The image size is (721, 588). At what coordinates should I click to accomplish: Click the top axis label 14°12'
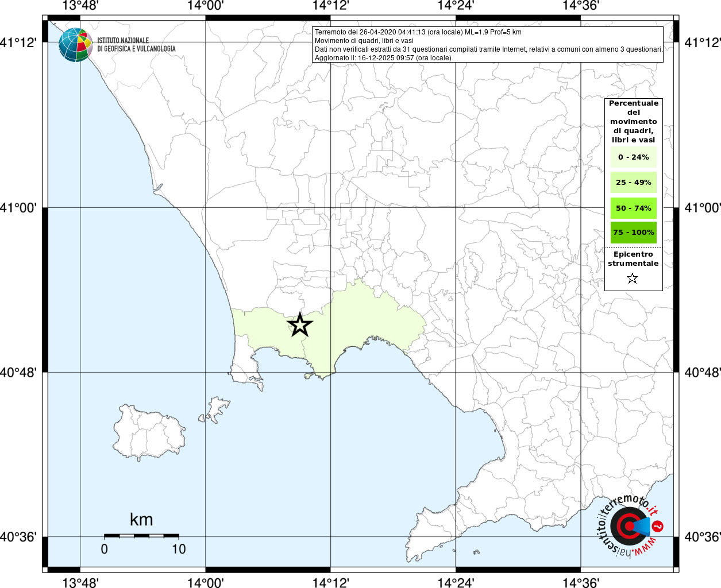(x=330, y=6)
